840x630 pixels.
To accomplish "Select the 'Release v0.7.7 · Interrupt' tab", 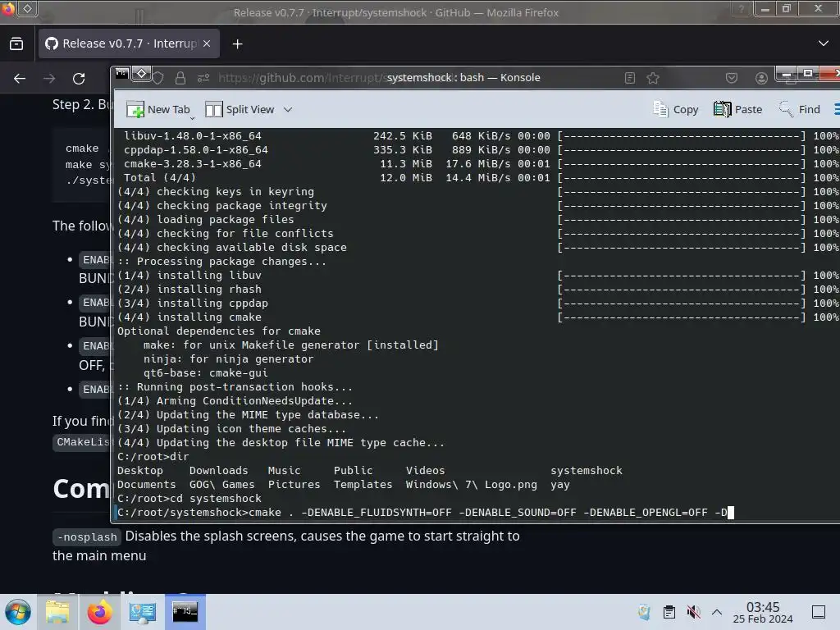I will 129,43.
